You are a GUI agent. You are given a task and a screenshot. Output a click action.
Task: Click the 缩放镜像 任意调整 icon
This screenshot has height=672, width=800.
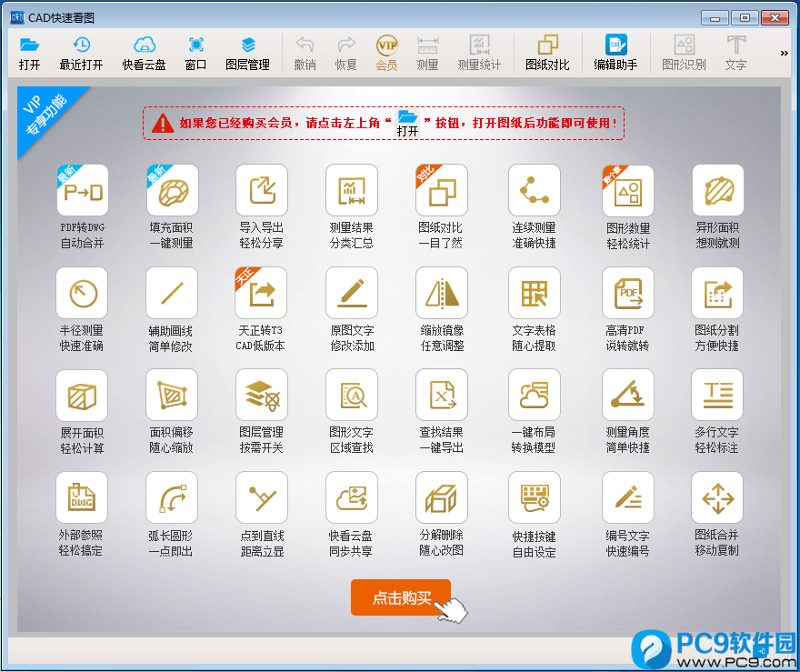pyautogui.click(x=442, y=293)
